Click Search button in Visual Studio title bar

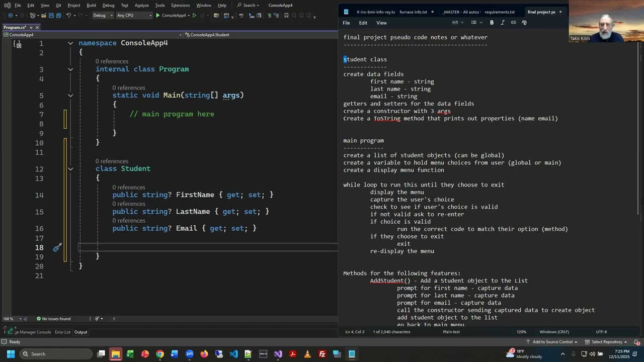(248, 5)
